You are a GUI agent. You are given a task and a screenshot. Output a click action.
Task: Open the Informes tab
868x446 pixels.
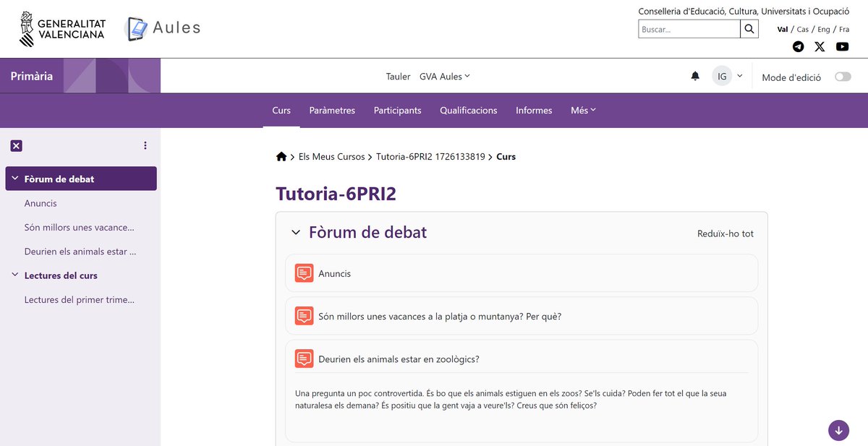click(x=534, y=110)
